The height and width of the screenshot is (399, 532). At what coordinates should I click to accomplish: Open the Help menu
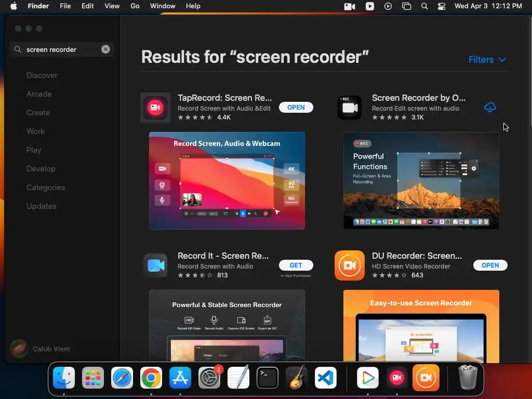coord(193,6)
